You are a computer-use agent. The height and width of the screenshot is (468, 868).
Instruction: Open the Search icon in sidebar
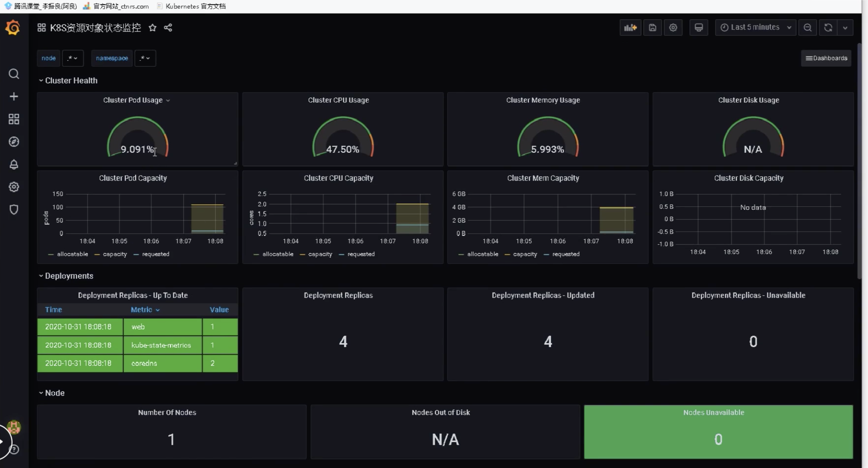pos(14,74)
